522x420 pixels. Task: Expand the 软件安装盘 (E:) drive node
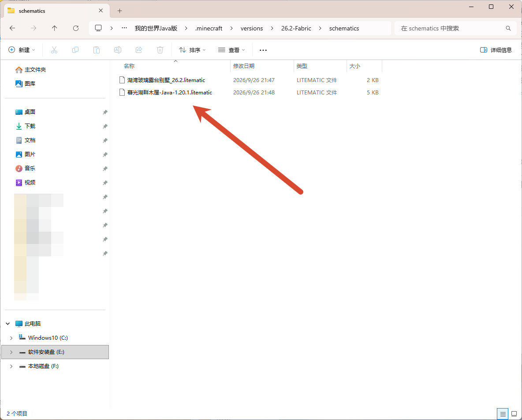(x=11, y=352)
